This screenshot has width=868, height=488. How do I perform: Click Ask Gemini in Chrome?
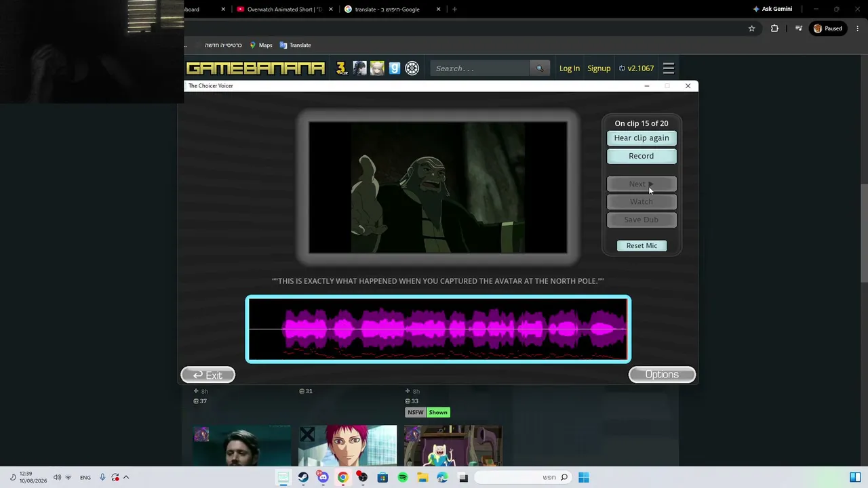(x=772, y=9)
